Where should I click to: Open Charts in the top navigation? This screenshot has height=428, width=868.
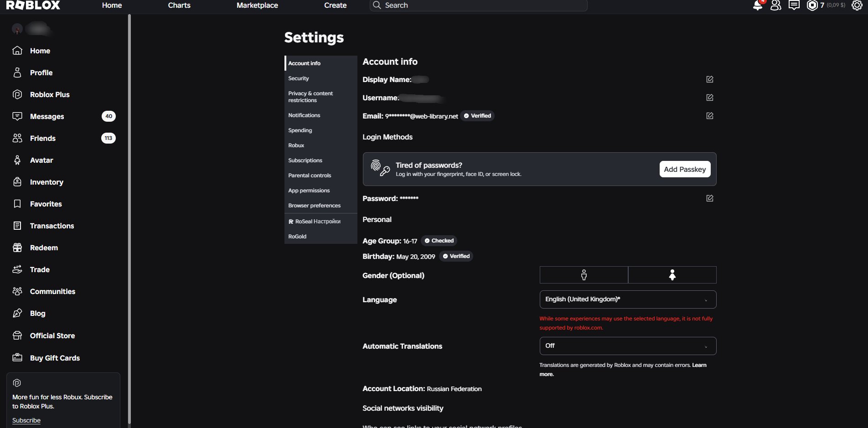(179, 5)
